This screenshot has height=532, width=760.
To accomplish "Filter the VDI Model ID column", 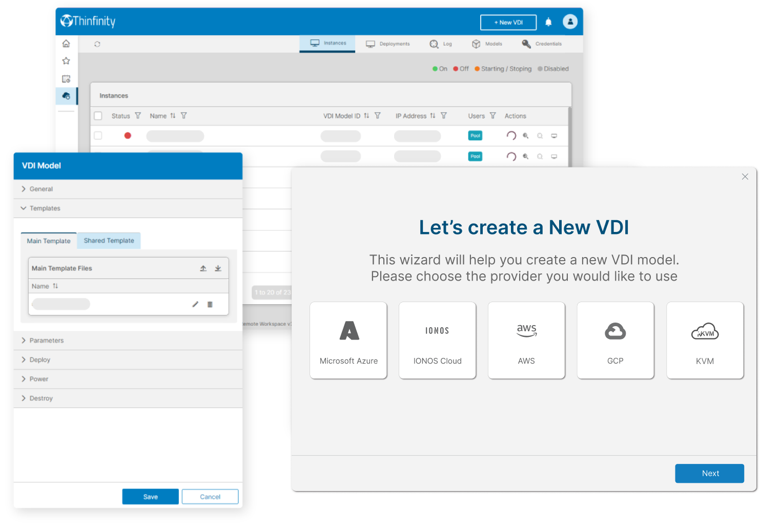I will pyautogui.click(x=378, y=116).
